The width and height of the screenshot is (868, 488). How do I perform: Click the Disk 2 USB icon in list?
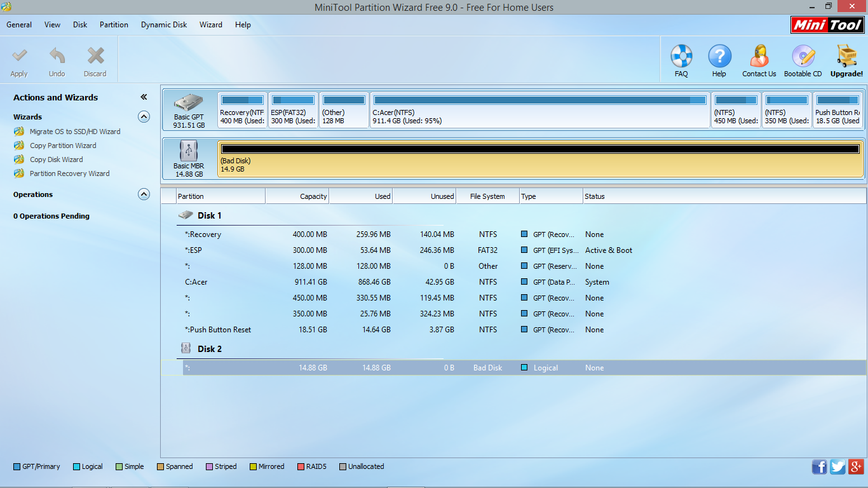tap(186, 348)
